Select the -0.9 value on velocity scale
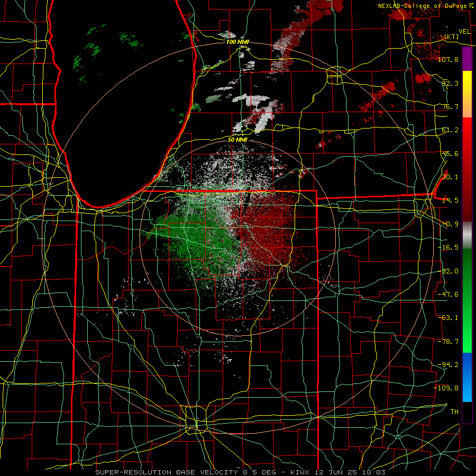The height and width of the screenshot is (476, 476). [450, 224]
